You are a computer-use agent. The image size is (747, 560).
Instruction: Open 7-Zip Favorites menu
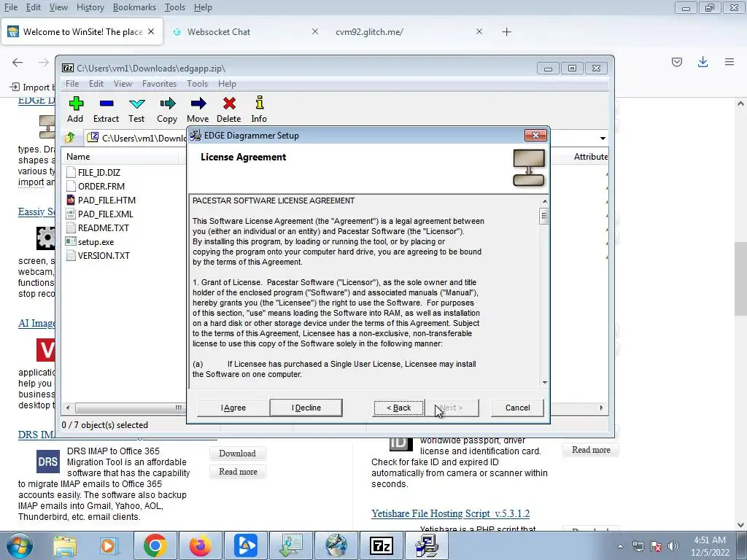[x=159, y=84]
